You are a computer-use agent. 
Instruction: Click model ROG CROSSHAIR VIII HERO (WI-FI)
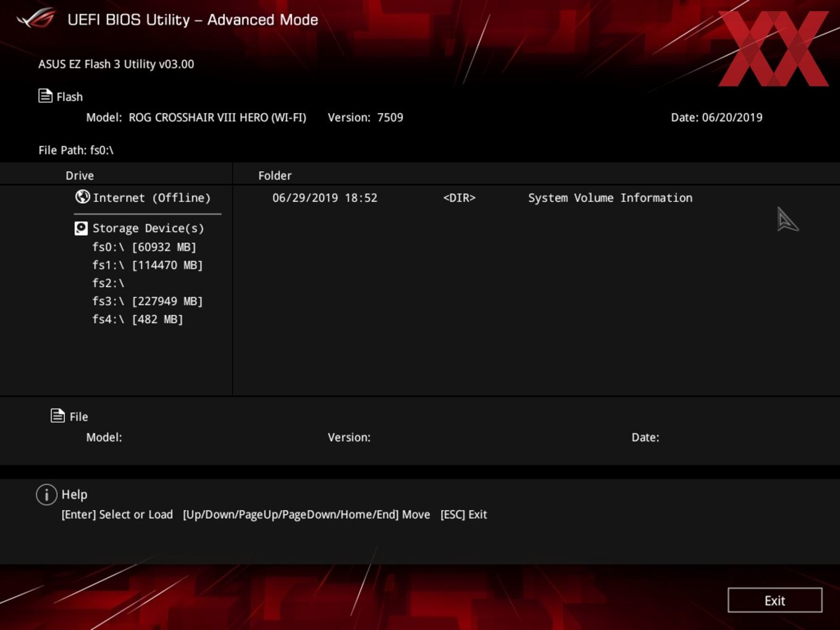tap(217, 117)
